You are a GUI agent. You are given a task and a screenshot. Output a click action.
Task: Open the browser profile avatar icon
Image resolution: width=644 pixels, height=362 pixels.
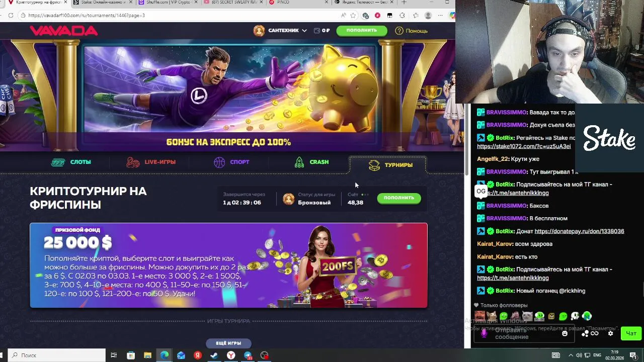click(x=428, y=16)
